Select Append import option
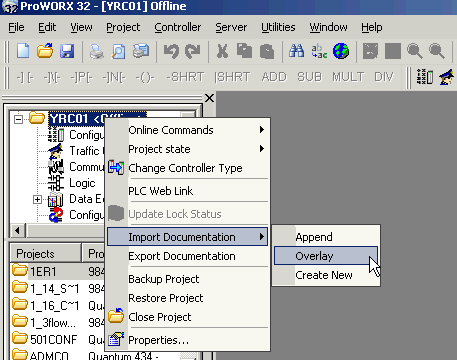Viewport: 457px width, 360px height. (x=326, y=237)
